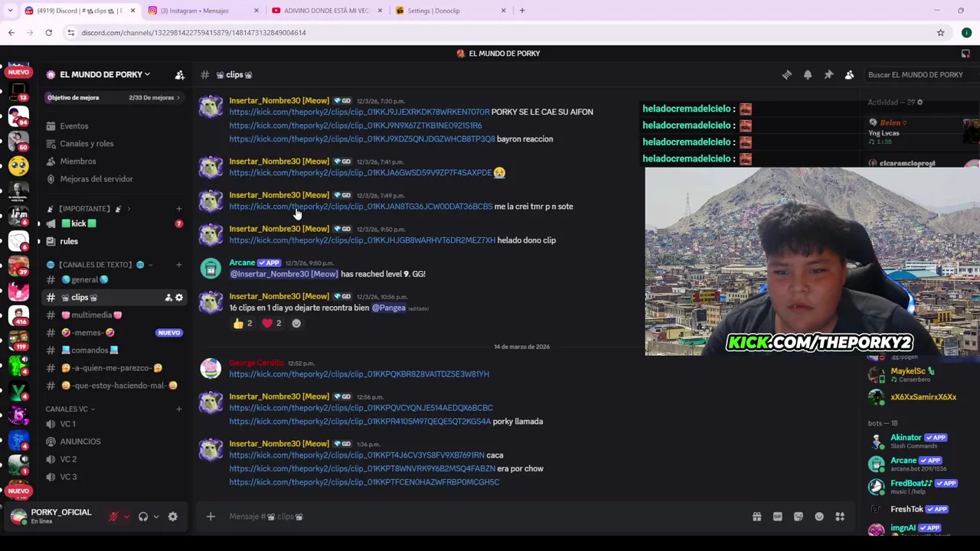
Task: Click the pop-out icon above search bar
Action: coord(965,54)
